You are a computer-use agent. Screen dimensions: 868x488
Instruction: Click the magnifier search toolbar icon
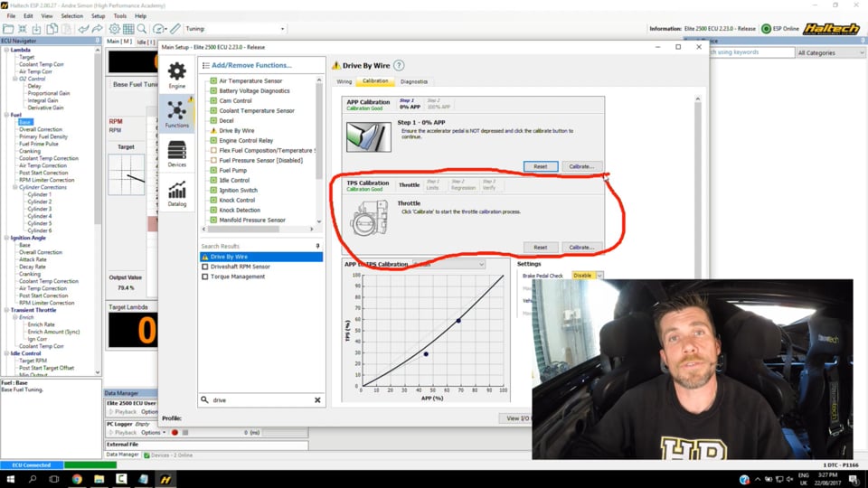click(142, 29)
